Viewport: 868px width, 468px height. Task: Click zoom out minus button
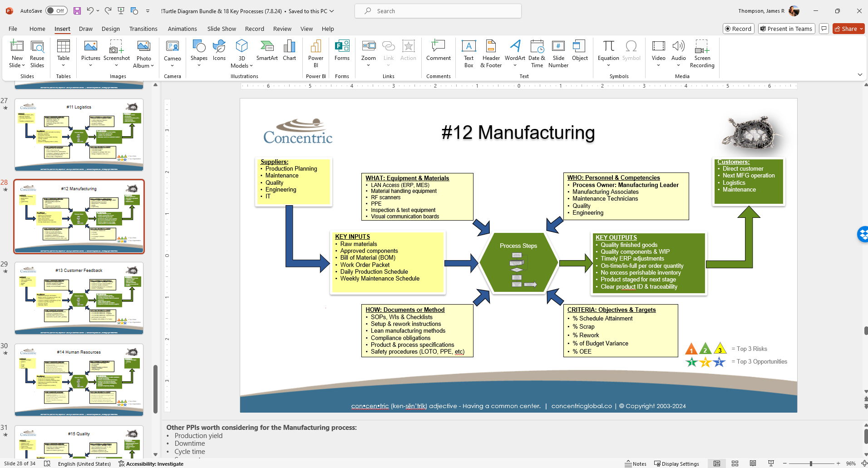click(784, 463)
